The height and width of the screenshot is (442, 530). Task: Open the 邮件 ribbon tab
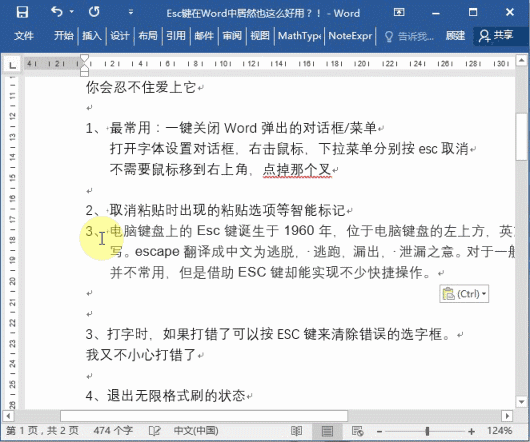pyautogui.click(x=204, y=35)
